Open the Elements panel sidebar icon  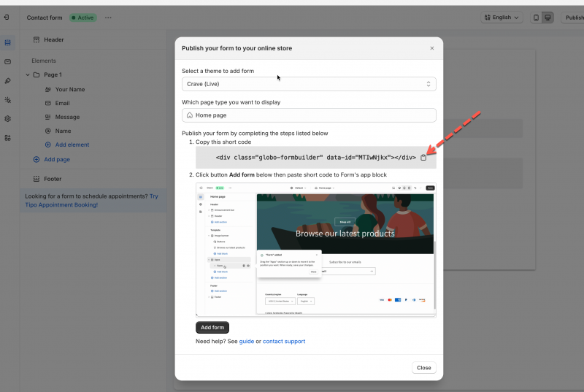[x=7, y=43]
